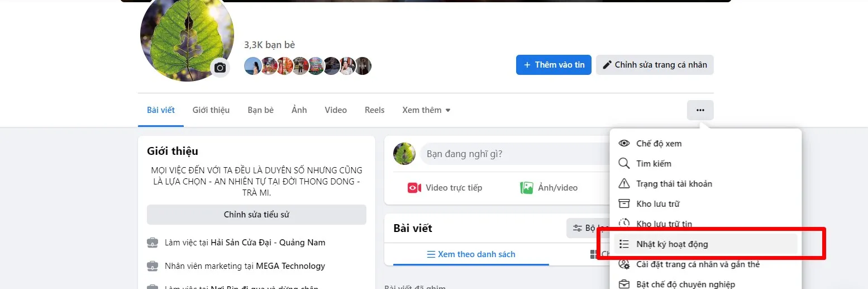868x289 pixels.
Task: Open the Bạn bè tab
Action: 261,110
